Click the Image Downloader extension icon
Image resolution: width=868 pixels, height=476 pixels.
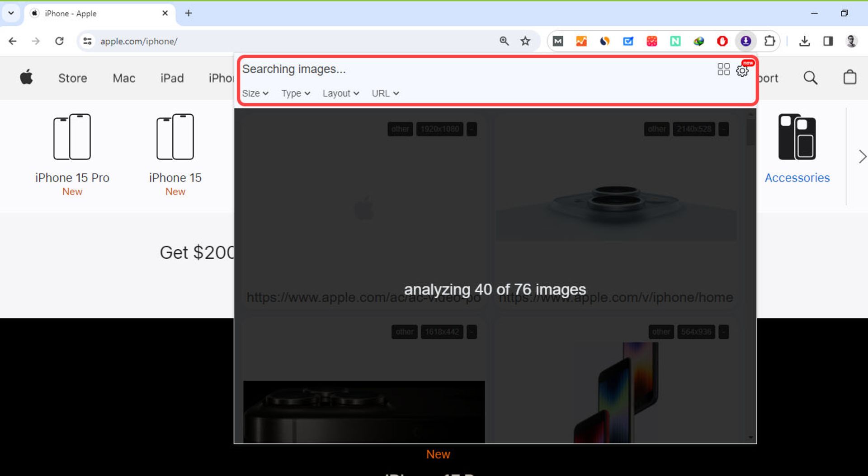coord(745,41)
